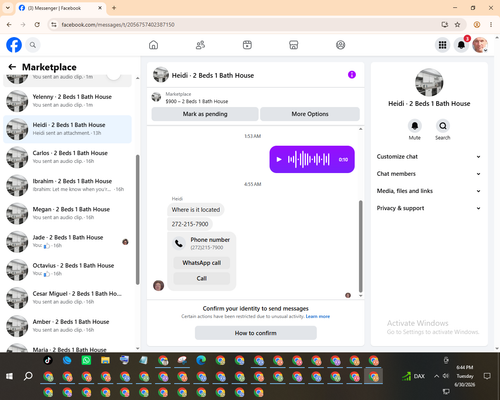Mute the Heidi conversation with the bell icon

(x=415, y=126)
